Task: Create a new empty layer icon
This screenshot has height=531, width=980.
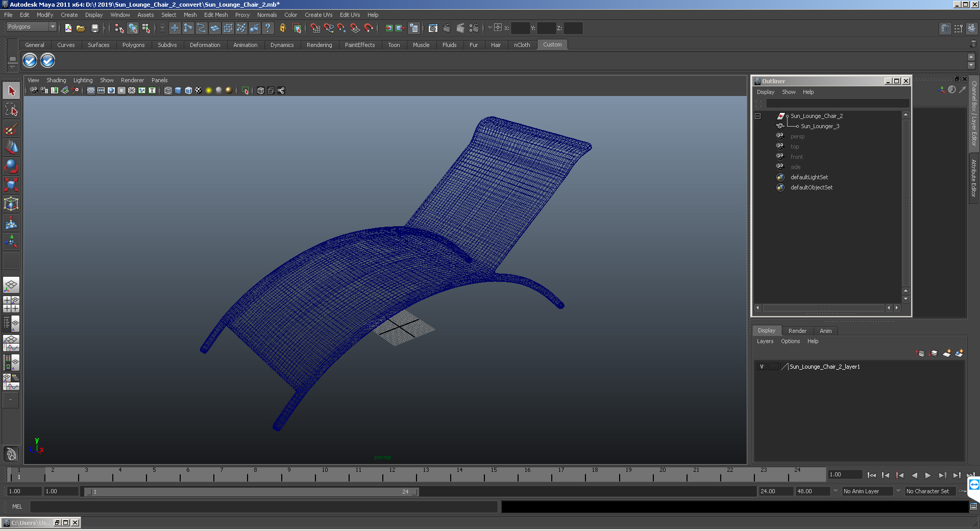Action: click(946, 353)
